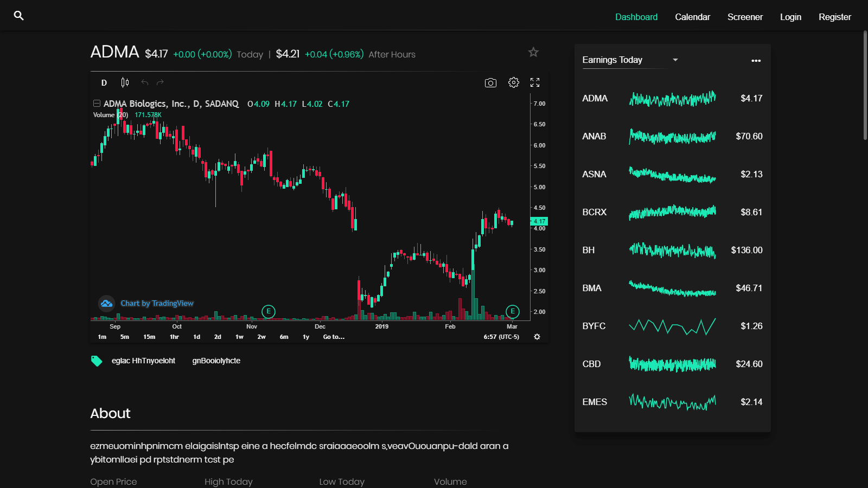
Task: Redo the last chart action
Action: [159, 82]
